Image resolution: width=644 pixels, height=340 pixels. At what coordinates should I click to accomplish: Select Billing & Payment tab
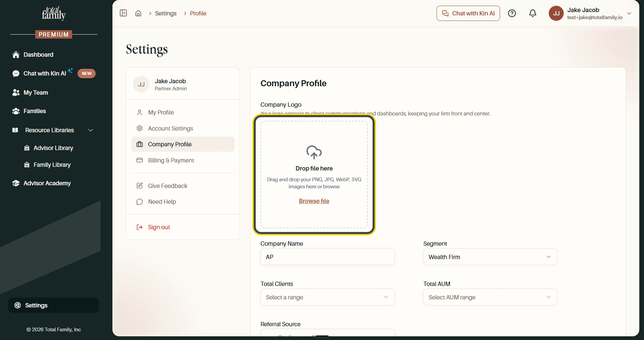(183, 160)
